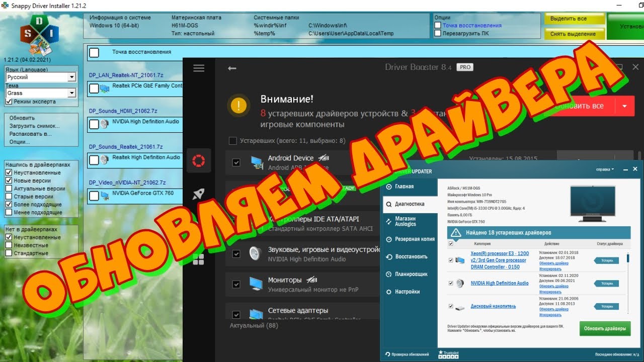Toggle Режим эксперта checkbox in SDI
Image resolution: width=644 pixels, height=362 pixels.
pyautogui.click(x=9, y=102)
